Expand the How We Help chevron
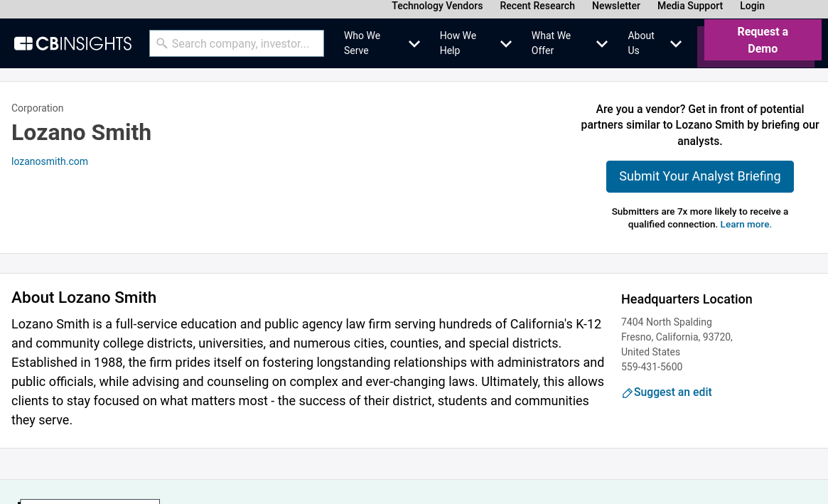Image resolution: width=828 pixels, height=504 pixels. click(506, 44)
